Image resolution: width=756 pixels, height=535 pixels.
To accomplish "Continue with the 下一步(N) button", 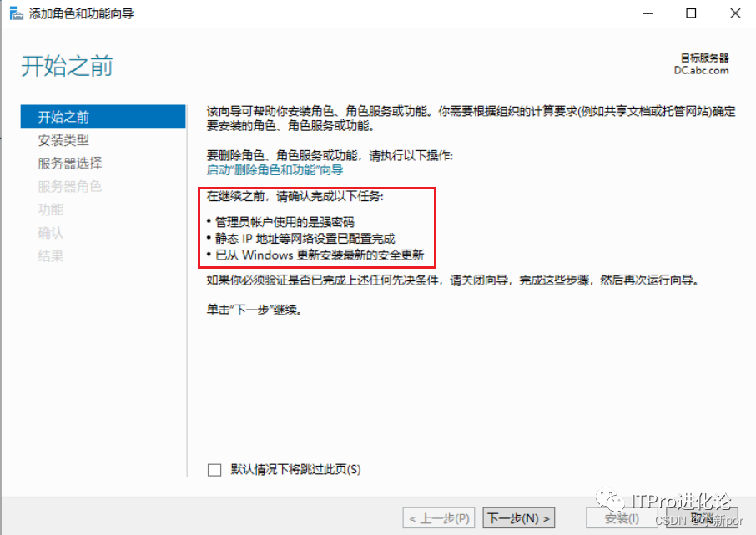I will (x=519, y=518).
